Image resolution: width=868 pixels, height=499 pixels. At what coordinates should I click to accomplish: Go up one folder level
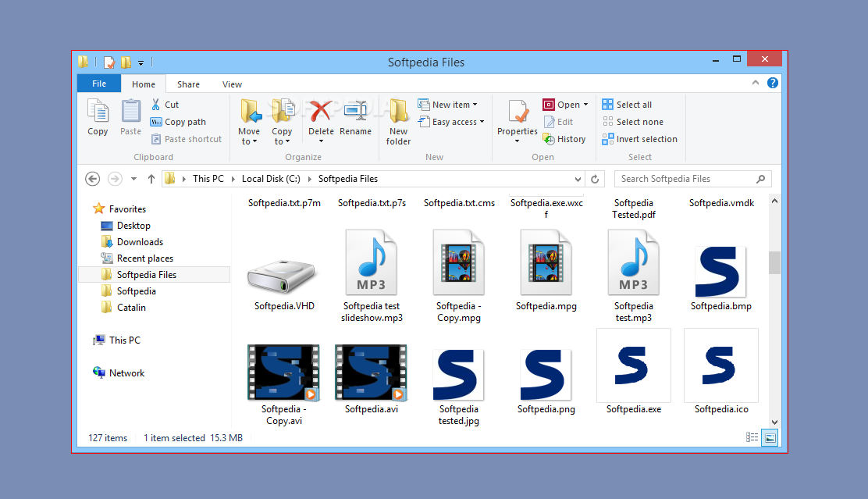coord(151,179)
